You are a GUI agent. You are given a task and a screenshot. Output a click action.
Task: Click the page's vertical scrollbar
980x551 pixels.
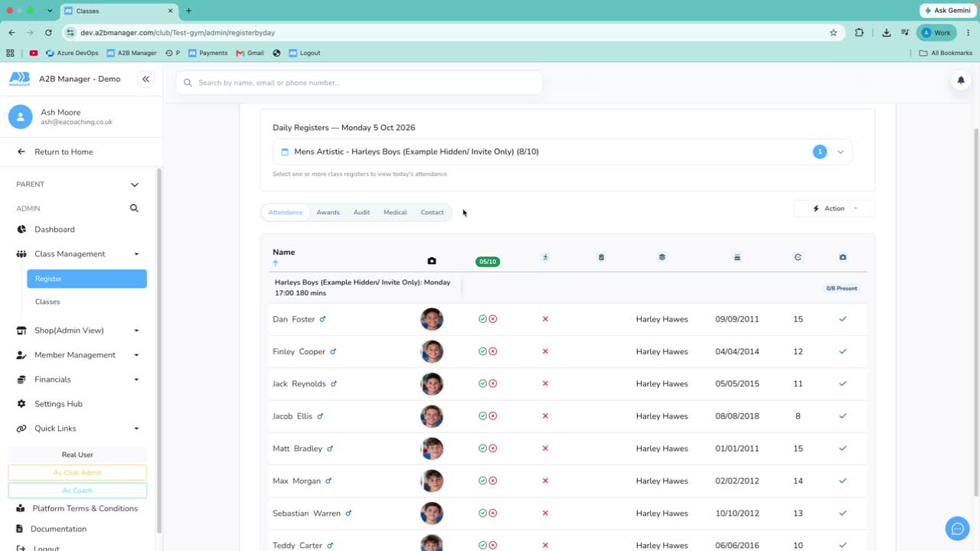tap(975, 312)
